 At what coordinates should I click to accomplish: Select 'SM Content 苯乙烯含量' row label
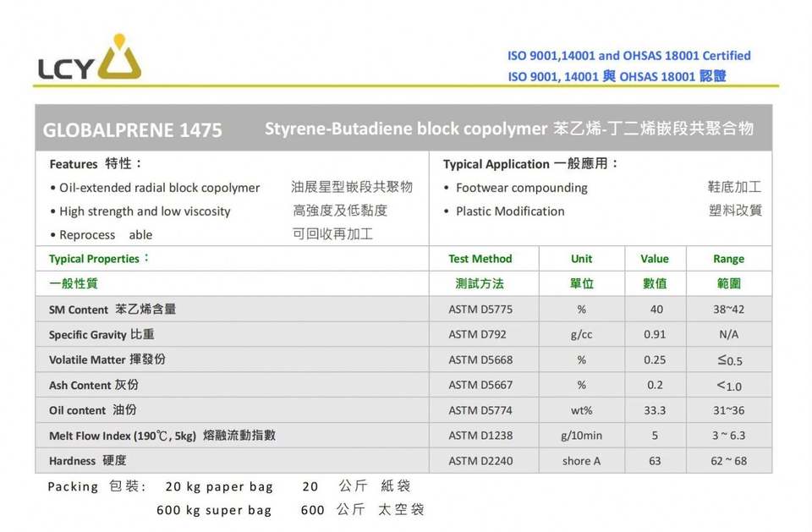click(112, 310)
